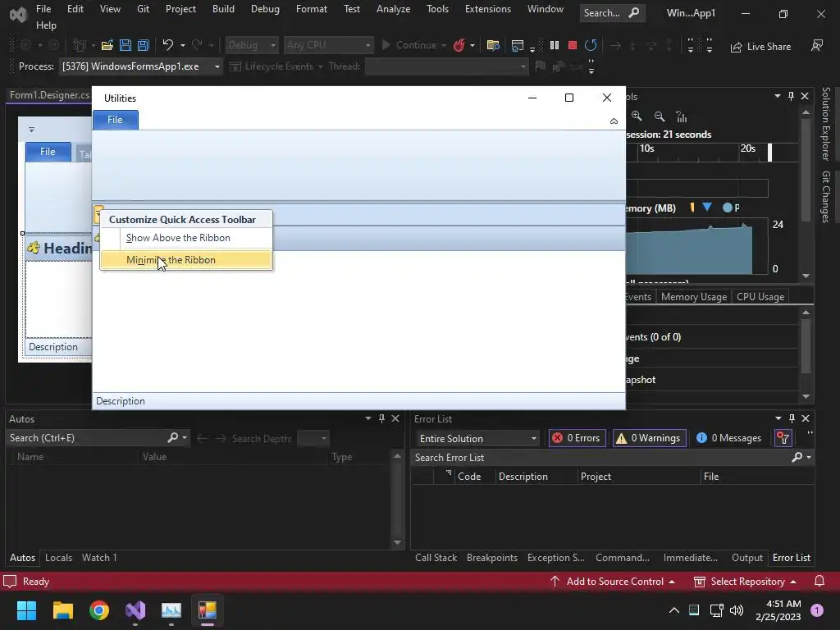Click the Hot Reload flame icon
This screenshot has width=840, height=630.
(459, 46)
